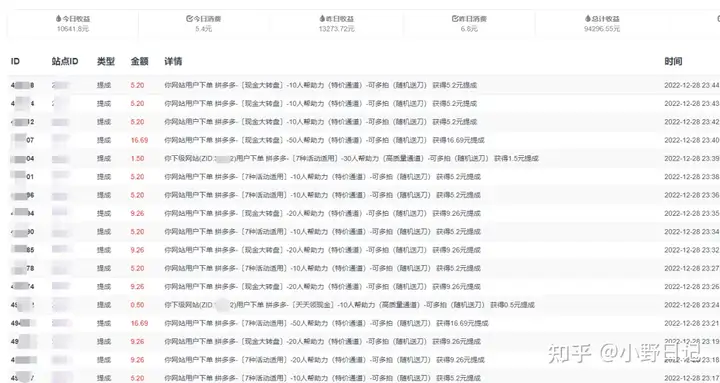
Task: Click the 金额 column header
Action: 140,61
